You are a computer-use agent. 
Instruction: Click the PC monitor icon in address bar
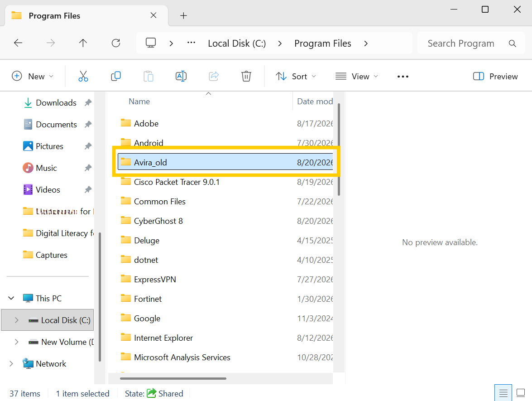click(x=151, y=43)
